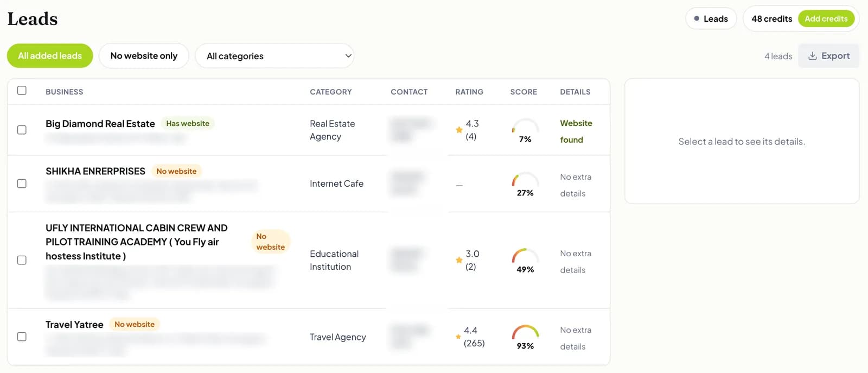
Task: Check the Travel Yatree row checkbox
Action: 22,337
